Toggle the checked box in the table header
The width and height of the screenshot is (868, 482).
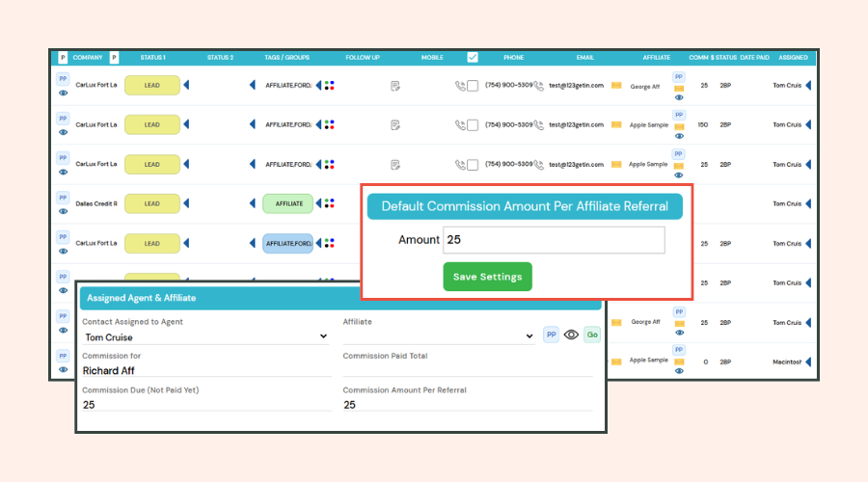(473, 58)
